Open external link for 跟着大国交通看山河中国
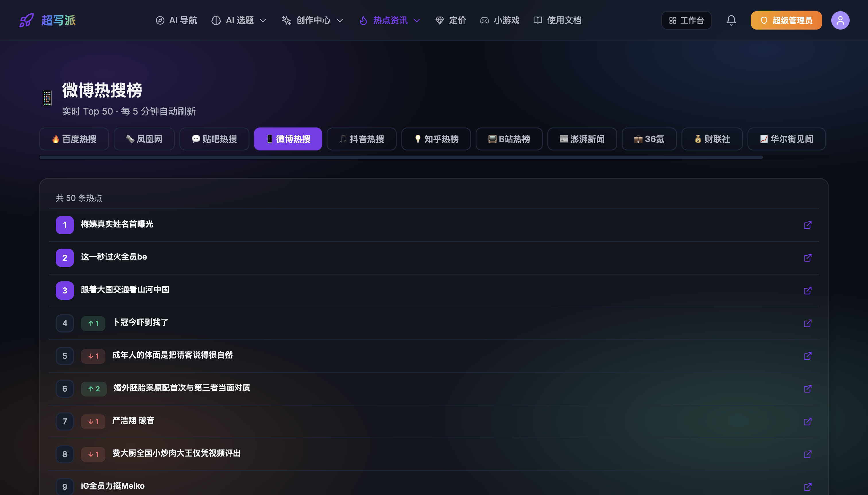This screenshot has height=495, width=868. point(807,290)
